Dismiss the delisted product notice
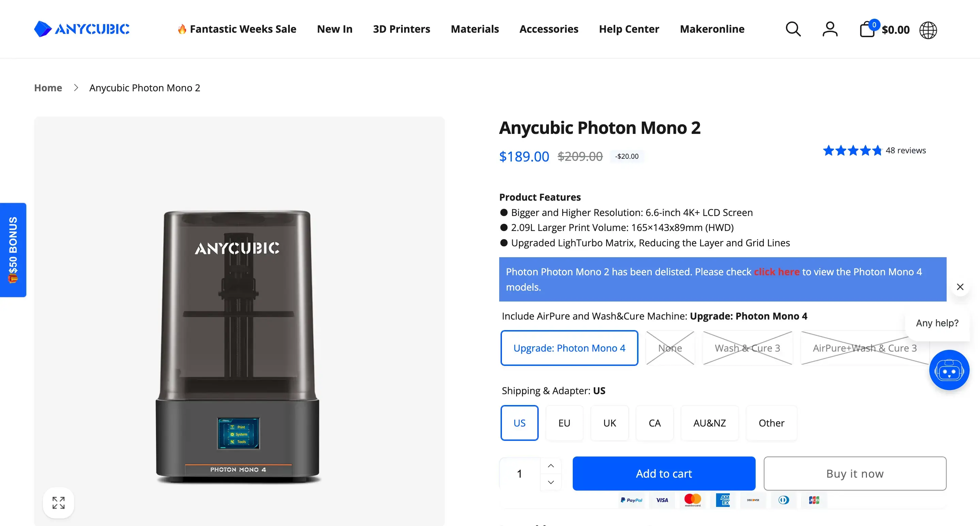The image size is (980, 526). click(x=960, y=287)
